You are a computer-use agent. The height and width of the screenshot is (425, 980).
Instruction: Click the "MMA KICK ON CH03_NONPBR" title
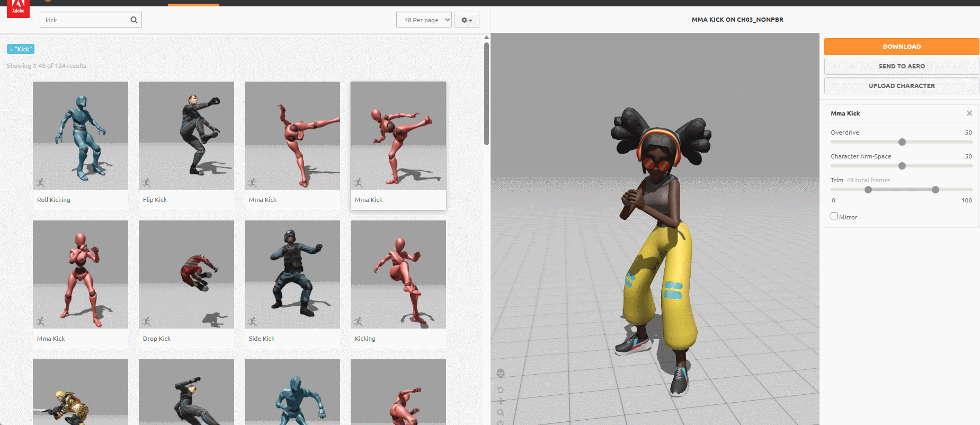pos(737,20)
